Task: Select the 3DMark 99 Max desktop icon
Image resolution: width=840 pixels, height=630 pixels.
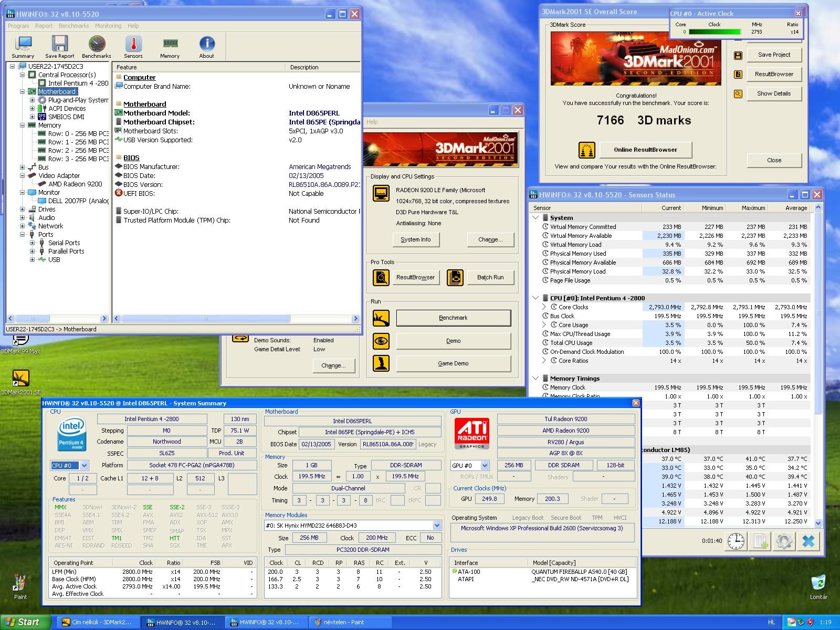Action: 20,343
